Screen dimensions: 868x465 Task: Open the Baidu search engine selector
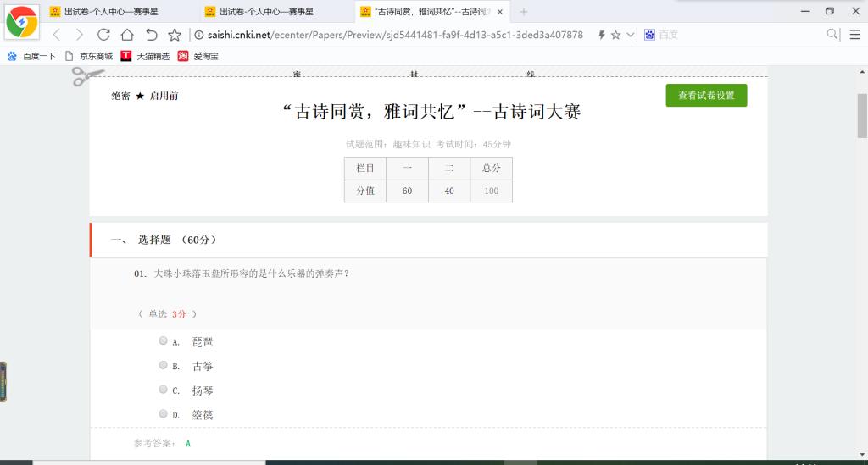pos(650,35)
